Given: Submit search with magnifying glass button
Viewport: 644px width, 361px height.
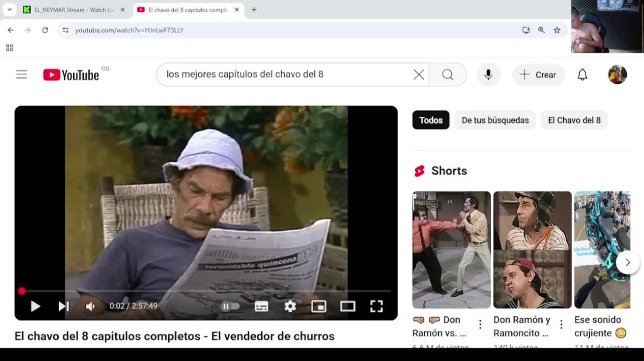Looking at the screenshot, I should tap(448, 75).
